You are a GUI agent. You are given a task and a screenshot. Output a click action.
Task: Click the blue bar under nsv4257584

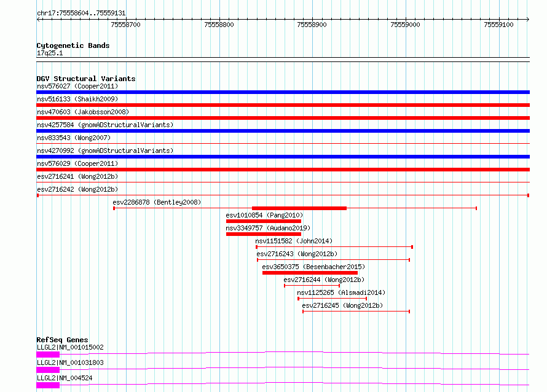(x=283, y=131)
